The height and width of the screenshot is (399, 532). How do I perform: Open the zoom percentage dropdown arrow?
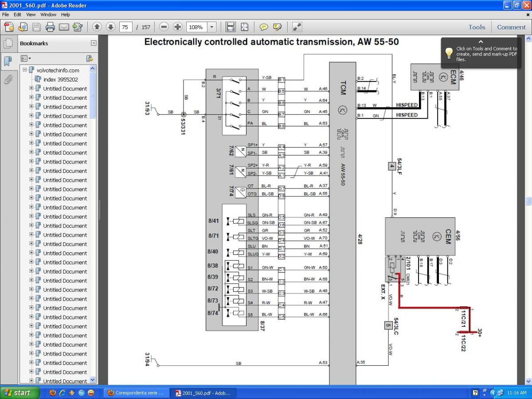211,27
